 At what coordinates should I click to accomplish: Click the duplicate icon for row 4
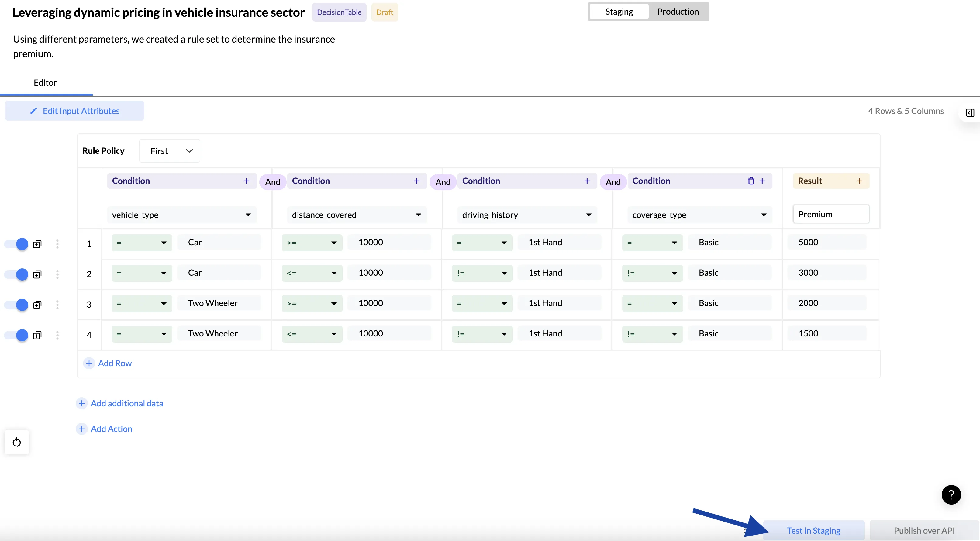point(37,335)
